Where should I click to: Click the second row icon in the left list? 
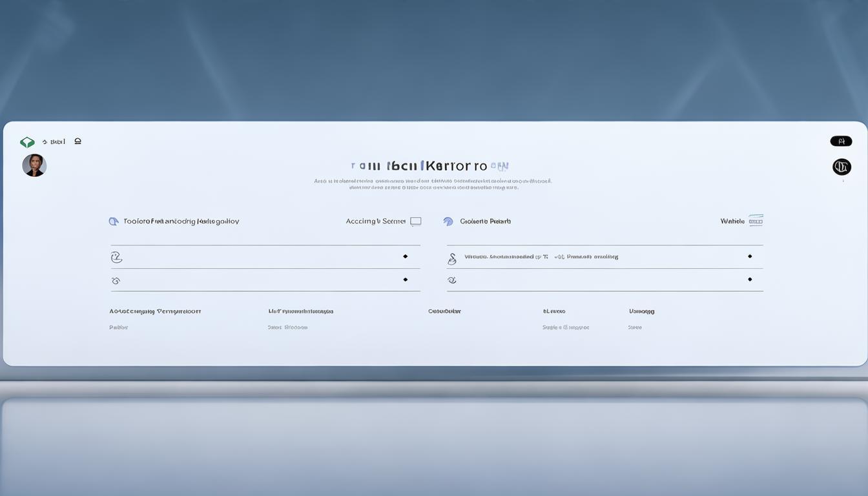tap(116, 281)
